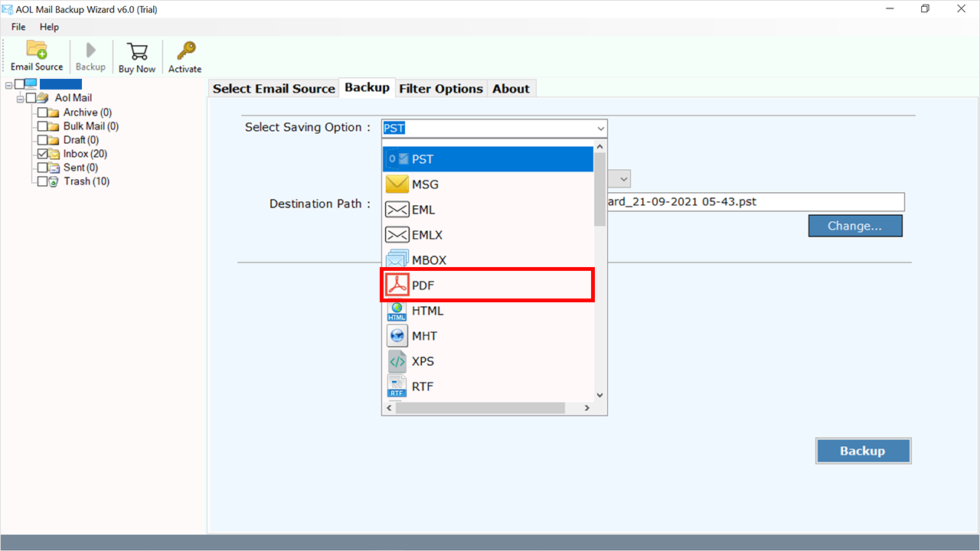Tick the Draft (0) checkbox
Screen dimensions: 980x551
pyautogui.click(x=42, y=140)
